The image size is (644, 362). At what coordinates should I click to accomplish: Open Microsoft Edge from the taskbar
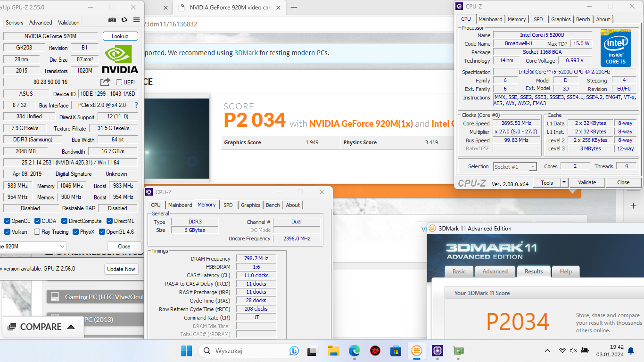354,351
